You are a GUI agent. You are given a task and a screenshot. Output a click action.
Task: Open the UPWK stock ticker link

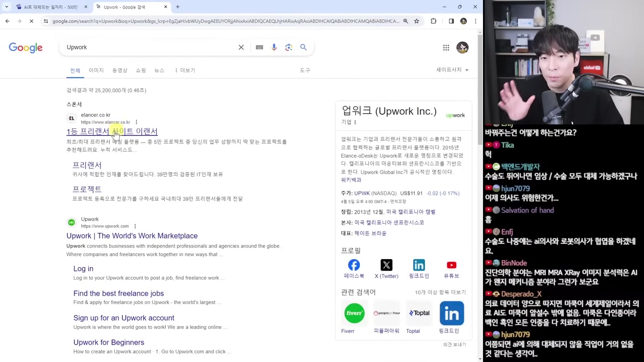tap(362, 193)
